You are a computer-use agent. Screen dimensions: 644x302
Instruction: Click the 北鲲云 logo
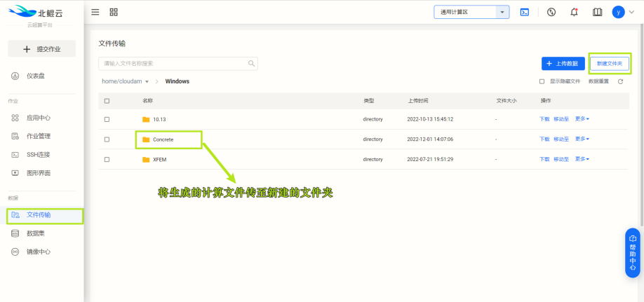(x=36, y=12)
